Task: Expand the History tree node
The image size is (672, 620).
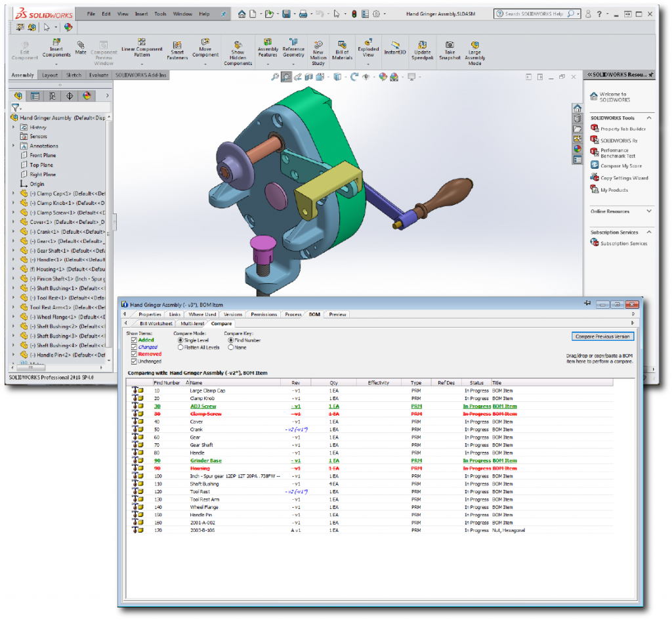Action: [x=13, y=127]
